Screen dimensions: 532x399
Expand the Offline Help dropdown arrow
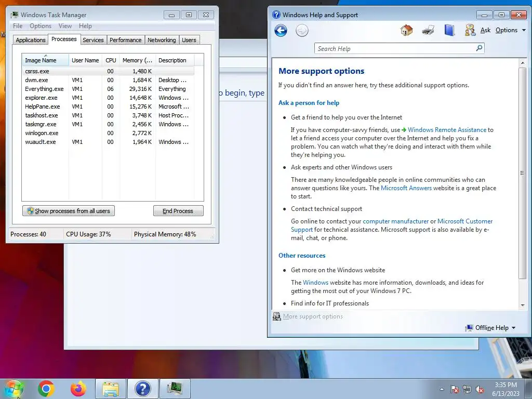[x=513, y=328]
